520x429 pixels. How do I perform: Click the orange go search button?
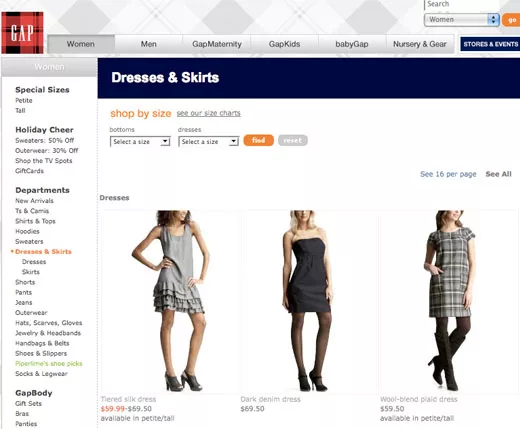pyautogui.click(x=511, y=20)
